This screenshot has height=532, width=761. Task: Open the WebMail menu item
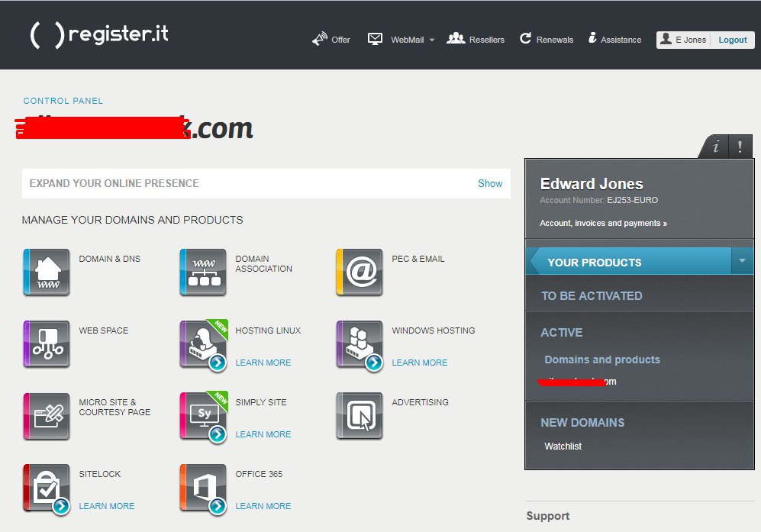pyautogui.click(x=407, y=40)
